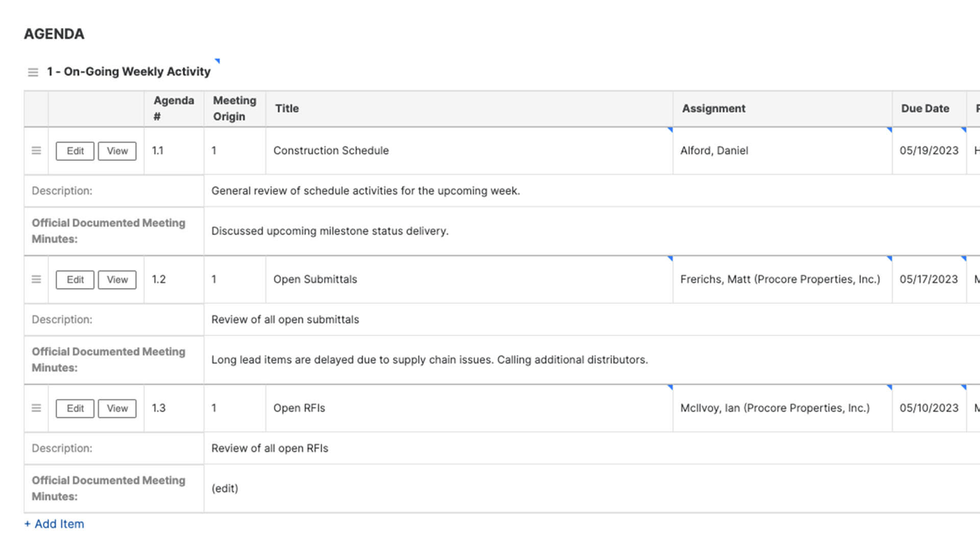The image size is (980, 551).
Task: Grab the reorder handle for agenda item 1.1
Action: 36,151
